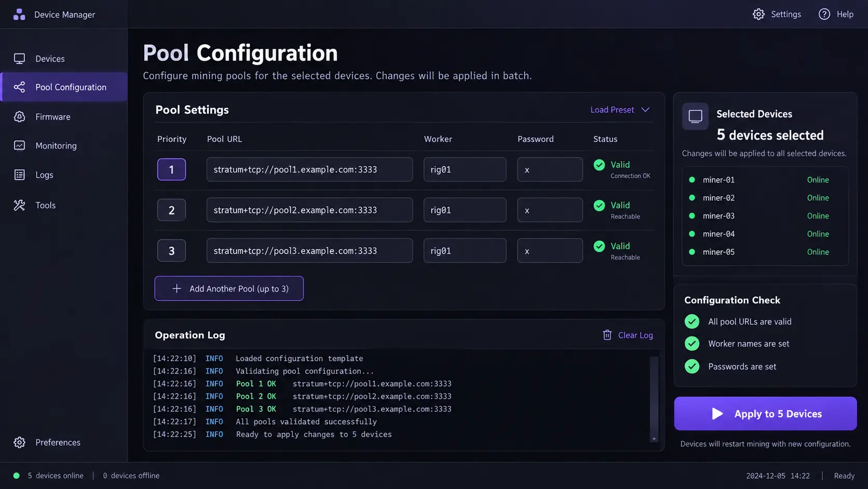The height and width of the screenshot is (489, 868).
Task: Click check icon for Worker names are set
Action: tap(691, 343)
